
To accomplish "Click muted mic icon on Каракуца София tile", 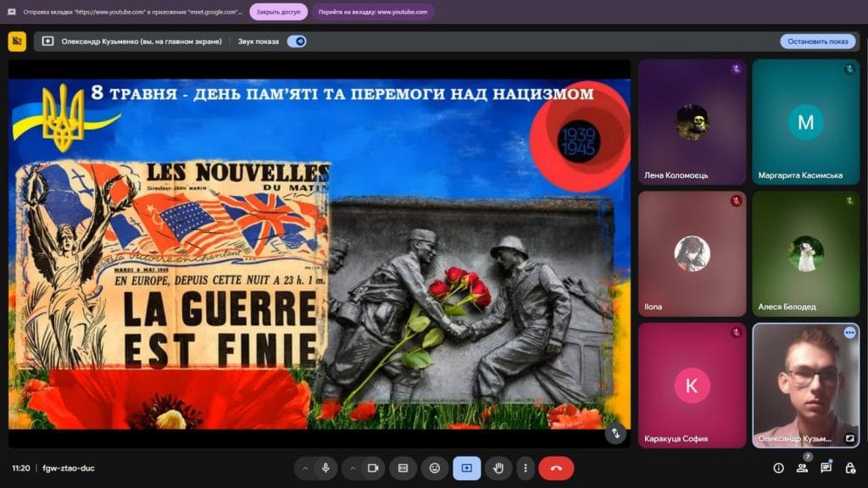I will tap(736, 332).
